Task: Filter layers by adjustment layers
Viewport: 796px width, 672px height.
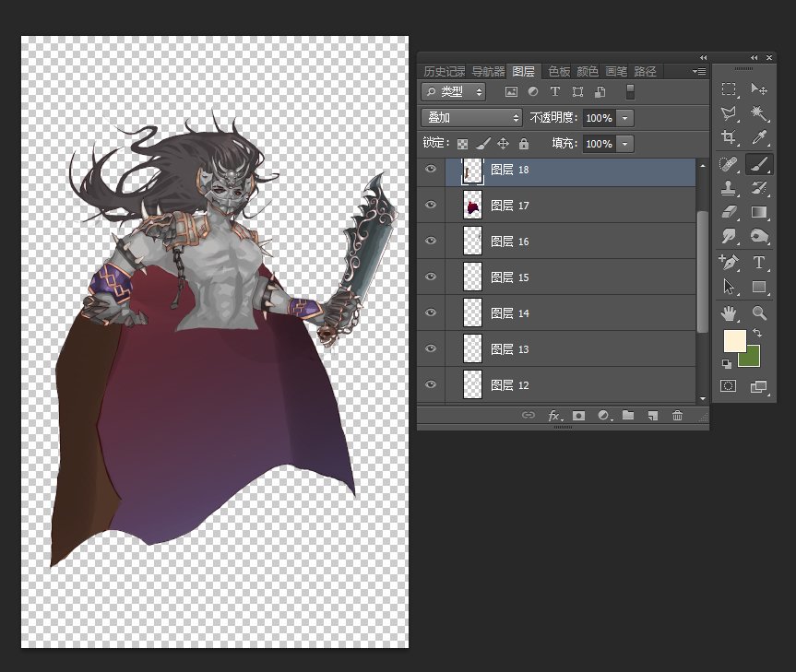Action: tap(533, 91)
